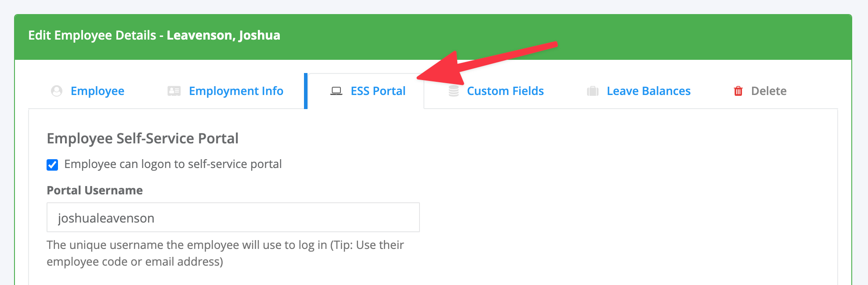The image size is (868, 285).
Task: Click the 'Edit Employee Details' header title
Action: tap(92, 35)
